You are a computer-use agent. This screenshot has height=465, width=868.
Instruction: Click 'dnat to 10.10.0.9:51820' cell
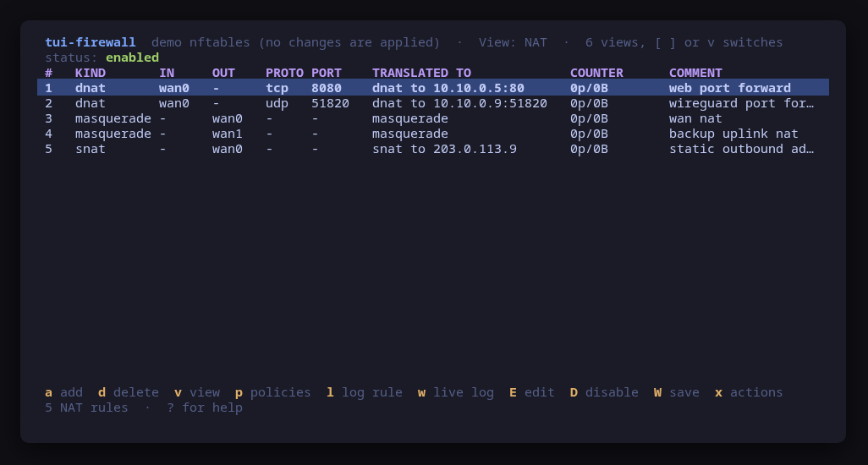[459, 103]
